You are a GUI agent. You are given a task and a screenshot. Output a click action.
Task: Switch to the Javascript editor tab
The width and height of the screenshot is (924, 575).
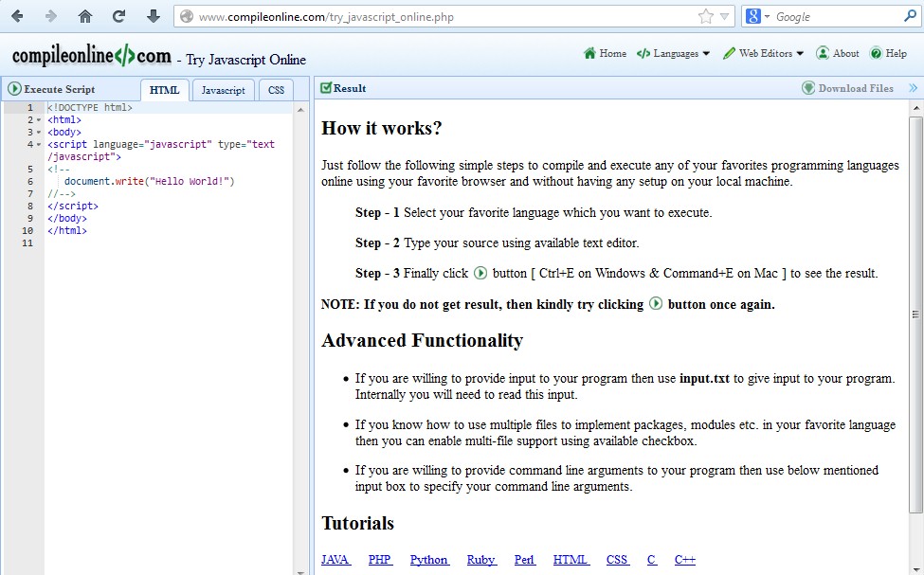click(x=224, y=90)
